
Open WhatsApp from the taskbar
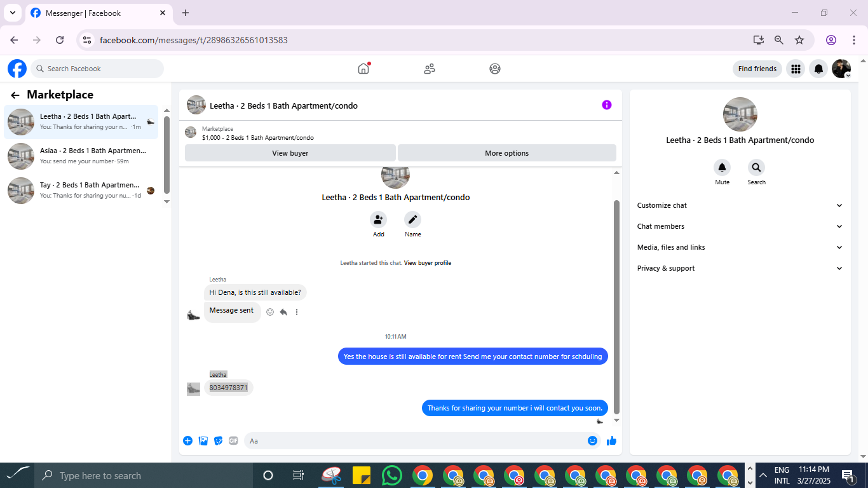(x=392, y=475)
